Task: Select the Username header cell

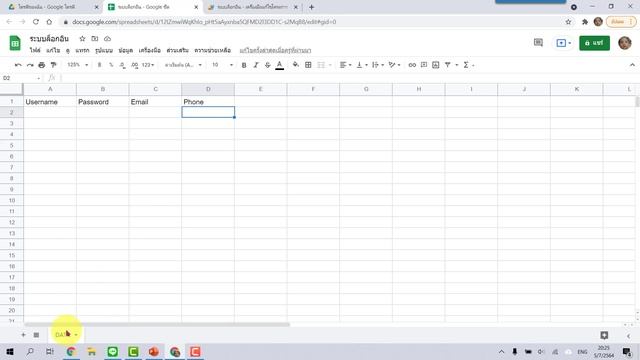Action: tap(50, 102)
